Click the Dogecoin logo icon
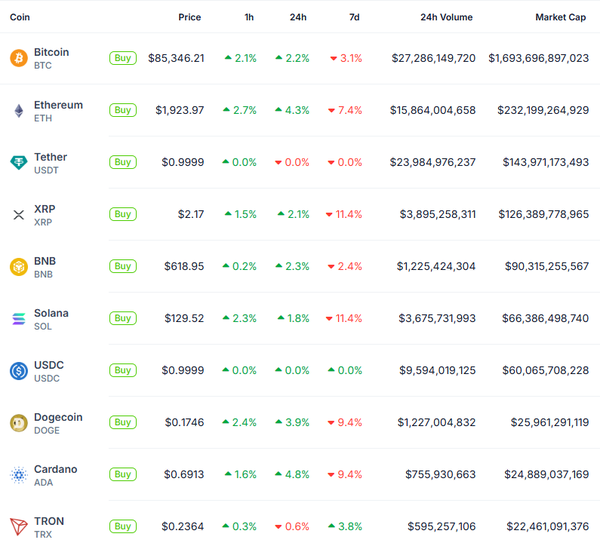The width and height of the screenshot is (600, 549). 18,422
